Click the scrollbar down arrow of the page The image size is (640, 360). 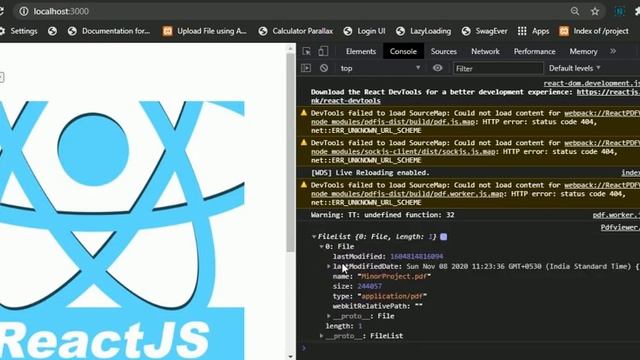pyautogui.click(x=290, y=356)
